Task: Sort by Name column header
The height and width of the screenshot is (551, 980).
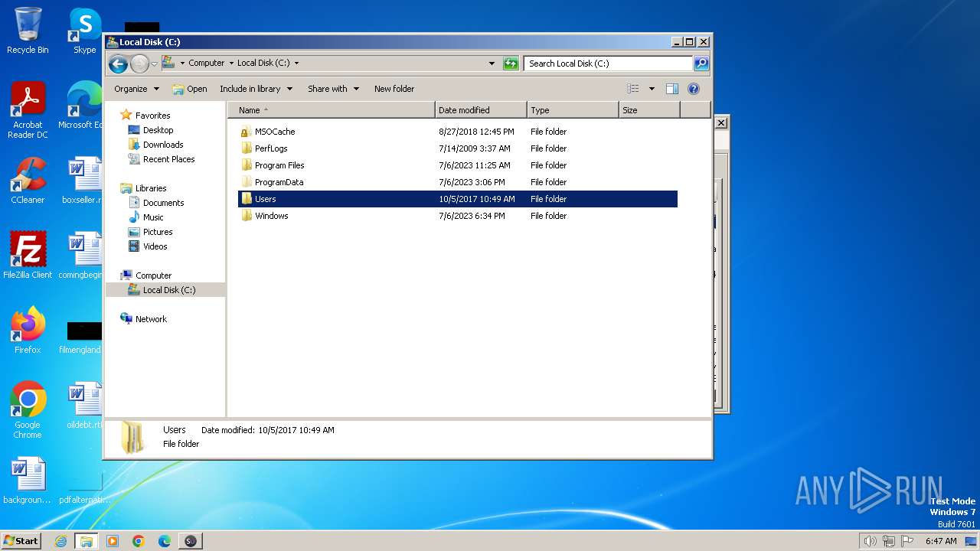Action: tap(331, 110)
